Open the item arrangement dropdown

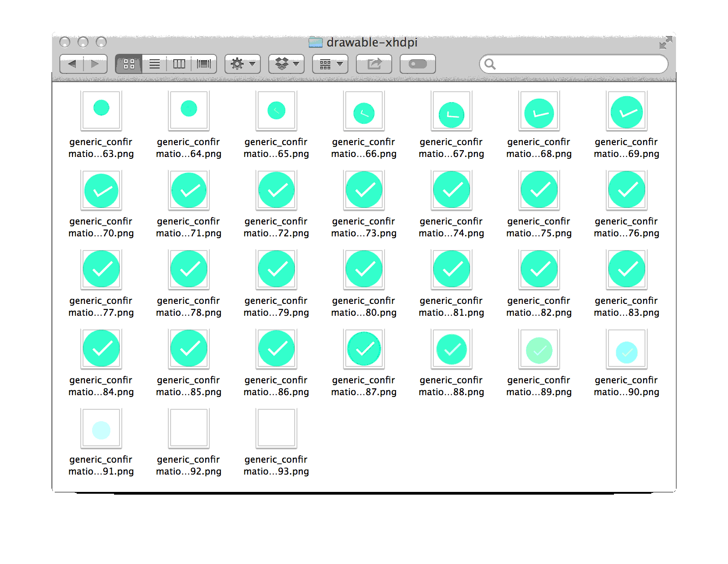tap(330, 64)
